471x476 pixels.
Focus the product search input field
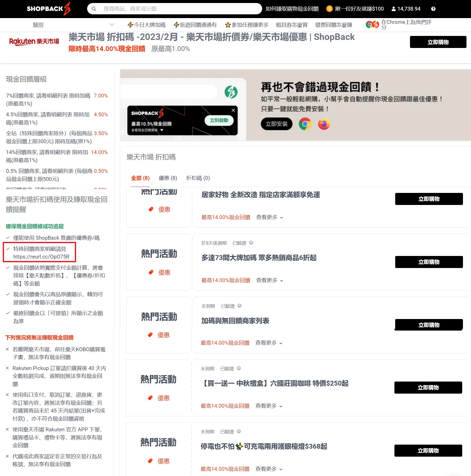click(x=174, y=9)
